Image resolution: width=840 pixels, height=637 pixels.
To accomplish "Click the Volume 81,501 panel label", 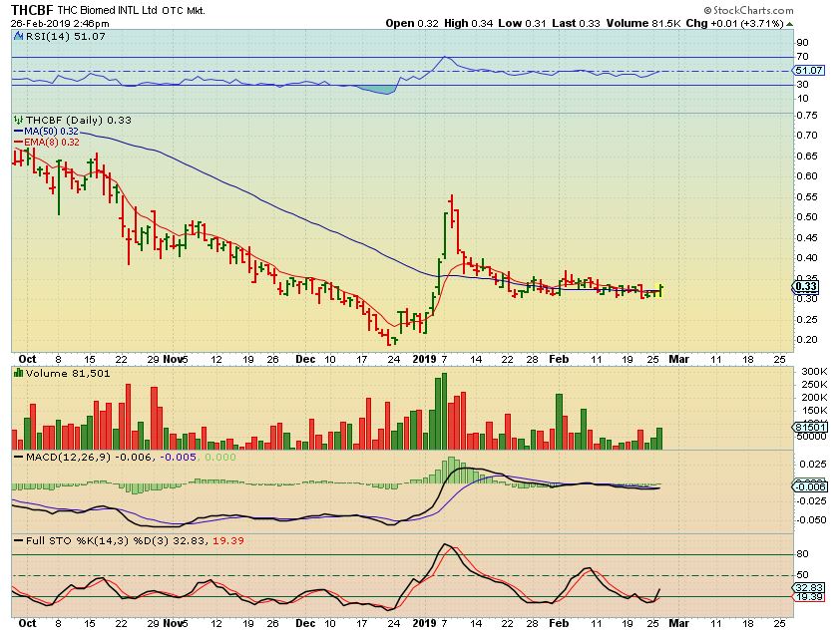I will (x=68, y=374).
